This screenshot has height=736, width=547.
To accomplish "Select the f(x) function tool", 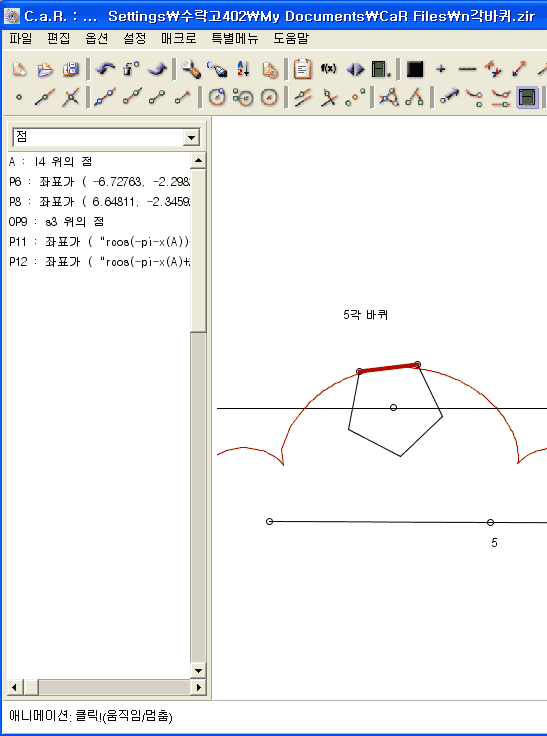I will (328, 69).
